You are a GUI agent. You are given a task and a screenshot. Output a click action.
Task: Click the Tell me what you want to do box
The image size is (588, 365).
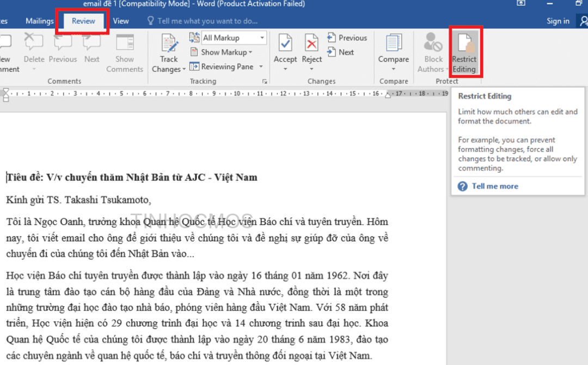pos(207,21)
